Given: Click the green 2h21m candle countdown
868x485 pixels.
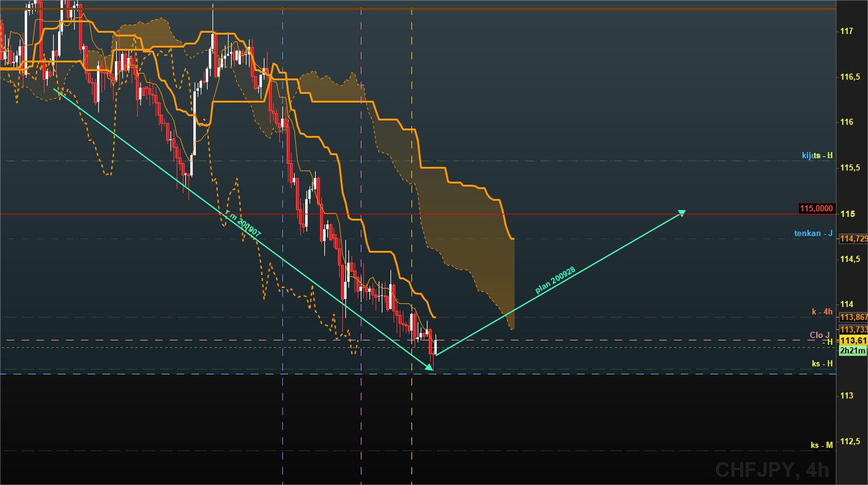Looking at the screenshot, I should click(853, 350).
